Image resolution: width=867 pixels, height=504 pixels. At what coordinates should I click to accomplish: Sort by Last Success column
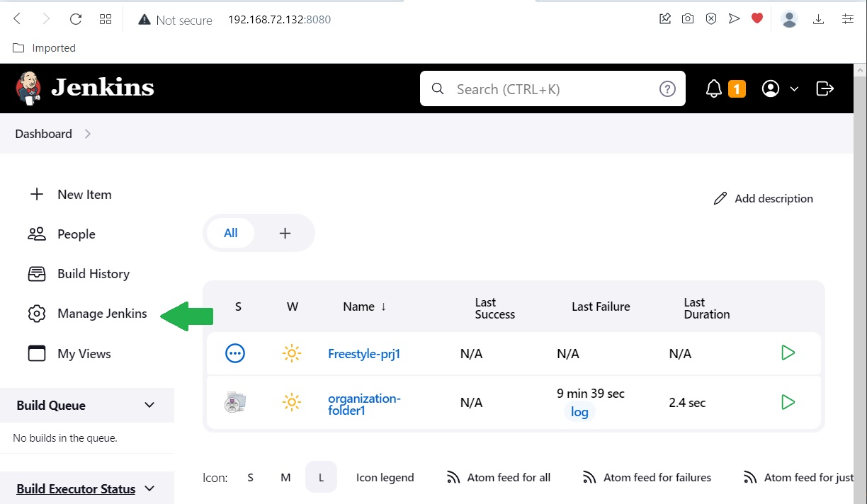(x=495, y=309)
